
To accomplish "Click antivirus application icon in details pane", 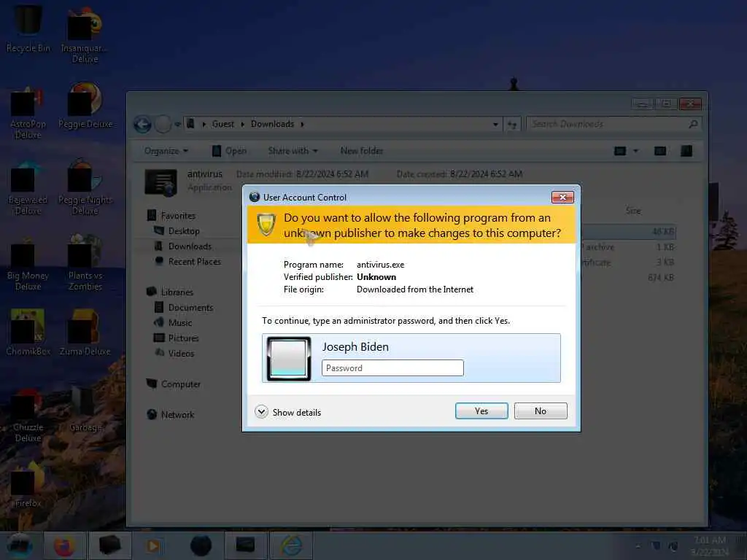I will point(161,183).
